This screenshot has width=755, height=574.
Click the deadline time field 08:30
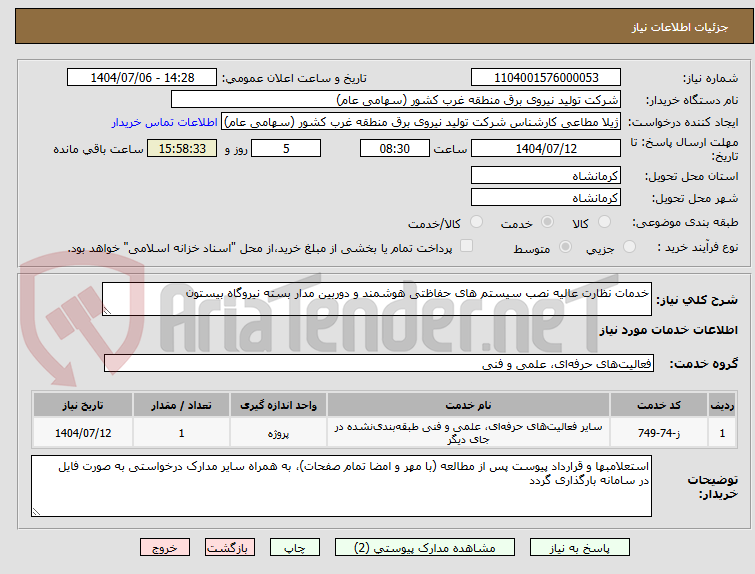tap(394, 148)
